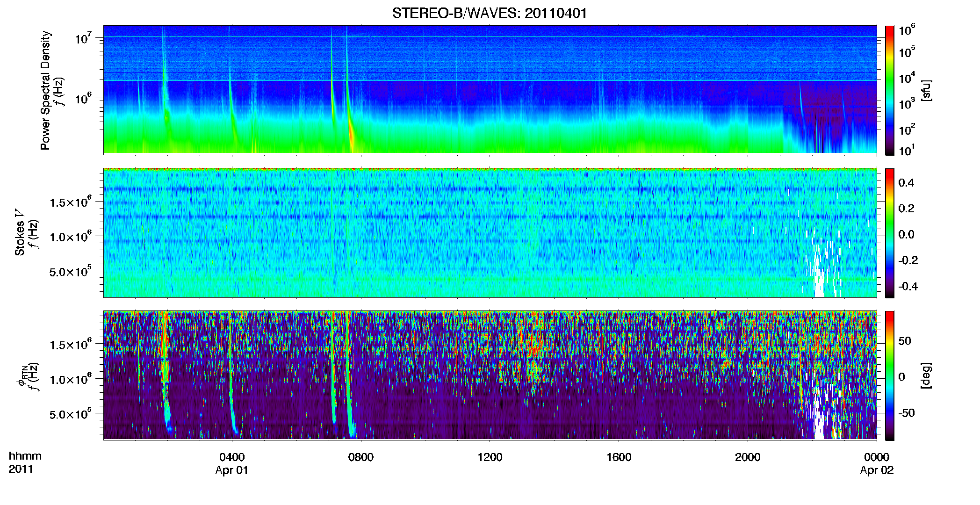The height and width of the screenshot is (505, 980).
Task: Click the 0.4 label on Stokes V colorbar
Action: [x=907, y=183]
